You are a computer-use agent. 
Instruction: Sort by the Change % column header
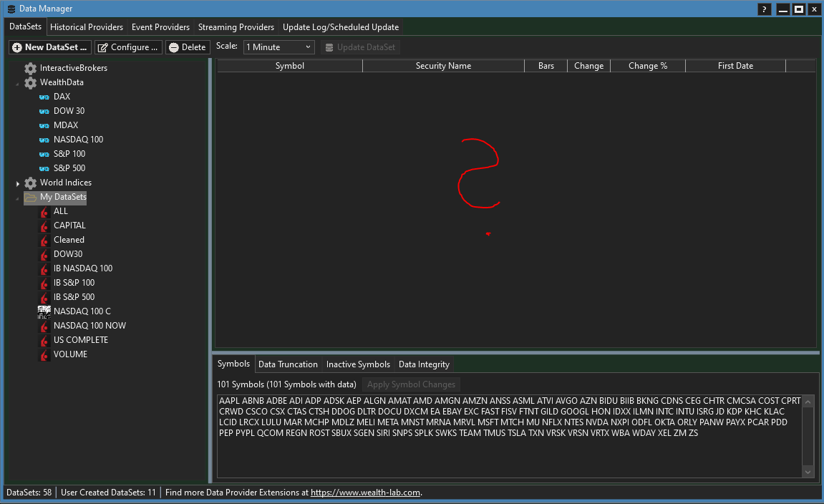click(x=648, y=66)
